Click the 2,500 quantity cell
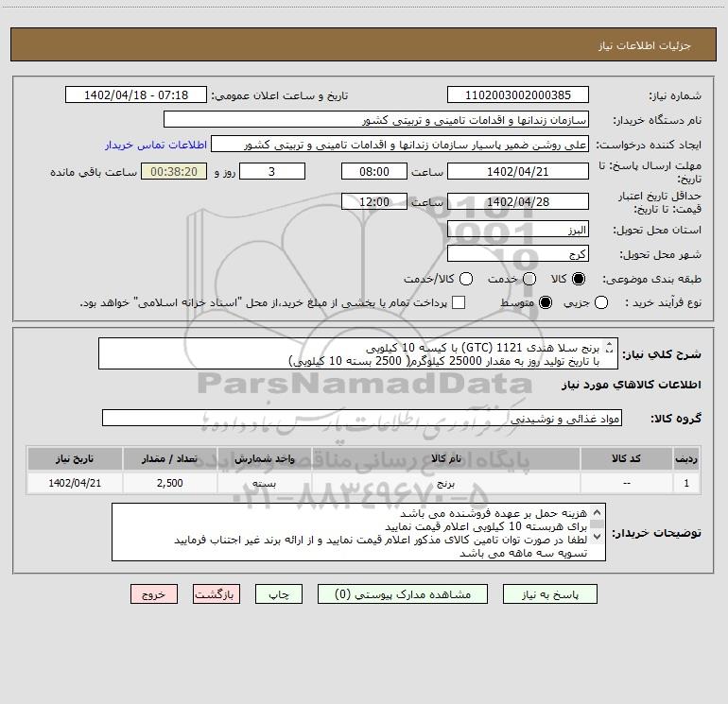Viewport: 728px width, 704px height. (x=169, y=483)
